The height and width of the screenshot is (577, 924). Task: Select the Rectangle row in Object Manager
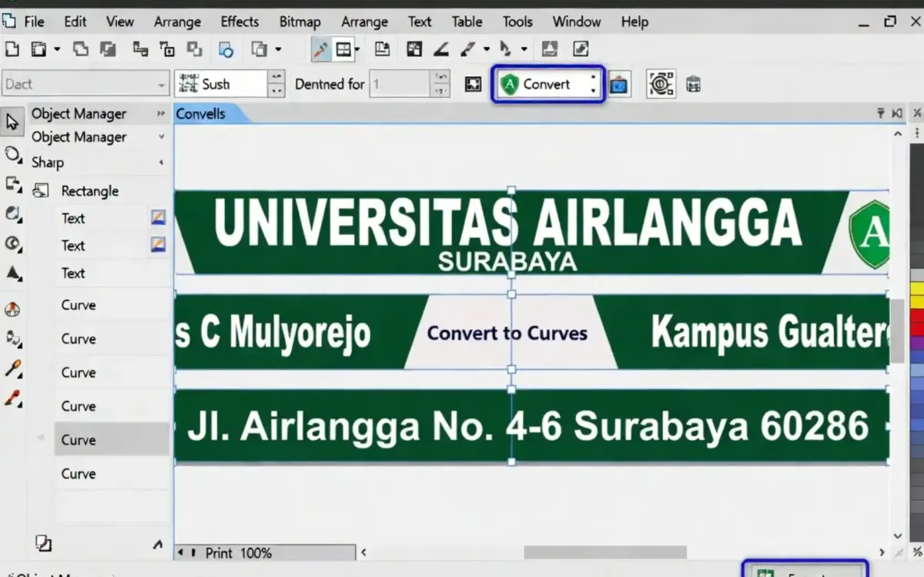tap(99, 191)
